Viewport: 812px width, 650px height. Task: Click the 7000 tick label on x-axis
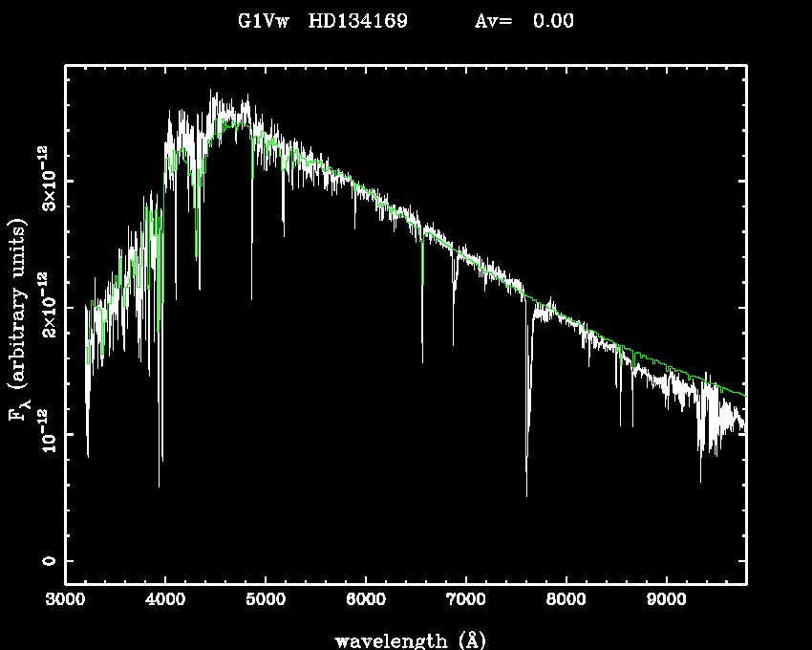point(466,600)
